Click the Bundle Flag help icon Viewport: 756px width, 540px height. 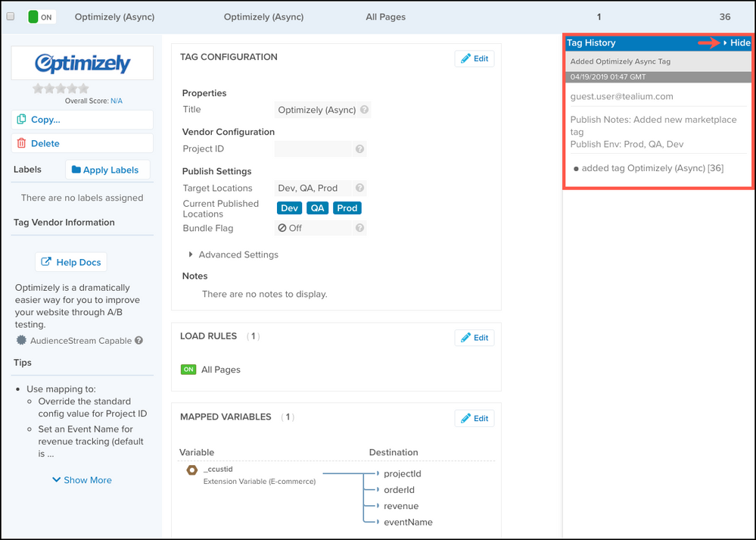coord(360,228)
